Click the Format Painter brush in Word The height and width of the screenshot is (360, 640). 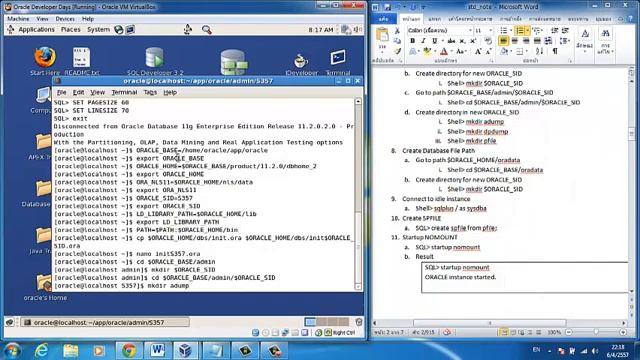coord(397,51)
